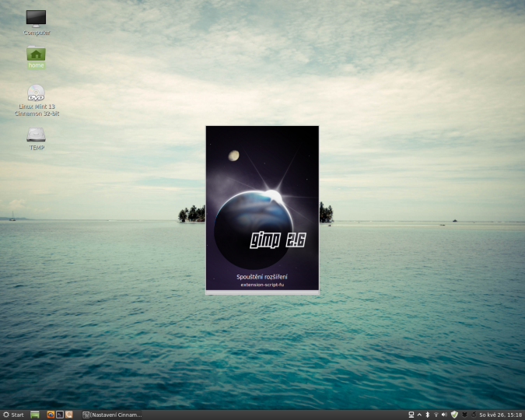
Task: Select the TEMP drive desktop icon
Action: tap(36, 138)
